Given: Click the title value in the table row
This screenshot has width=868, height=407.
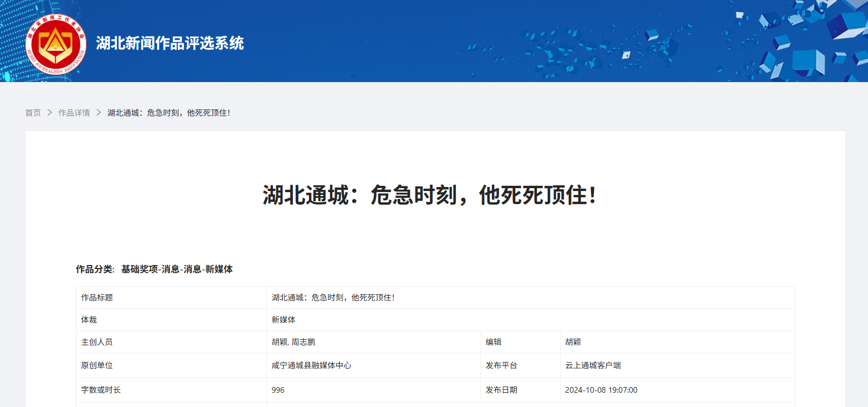Looking at the screenshot, I should [x=333, y=298].
